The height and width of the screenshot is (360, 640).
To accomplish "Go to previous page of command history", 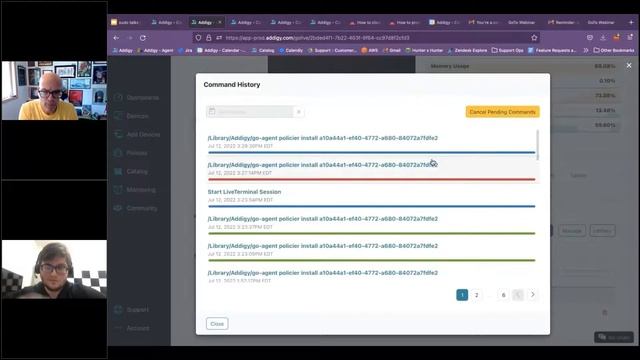I will 518,295.
